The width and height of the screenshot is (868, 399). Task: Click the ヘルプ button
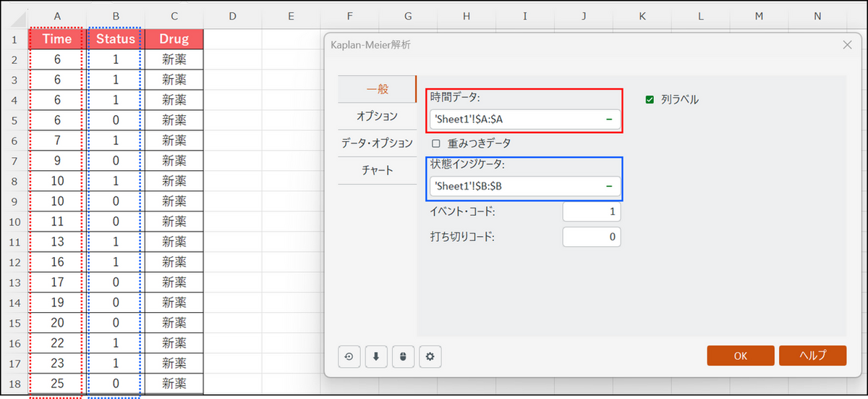812,356
